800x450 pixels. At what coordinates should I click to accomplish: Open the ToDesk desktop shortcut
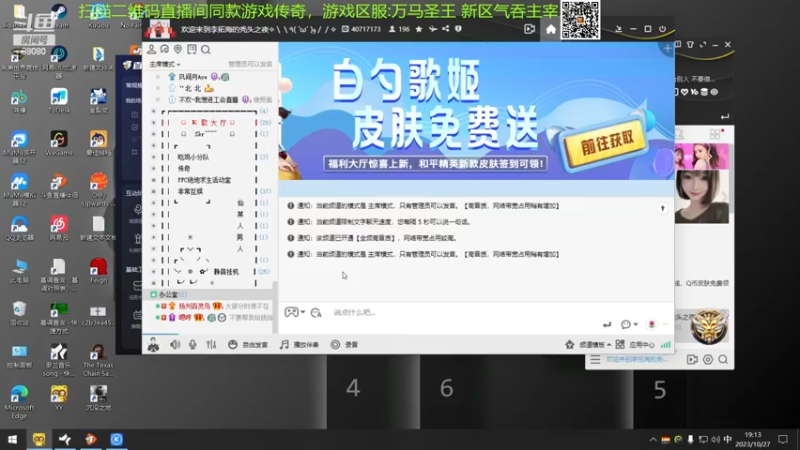[x=58, y=101]
